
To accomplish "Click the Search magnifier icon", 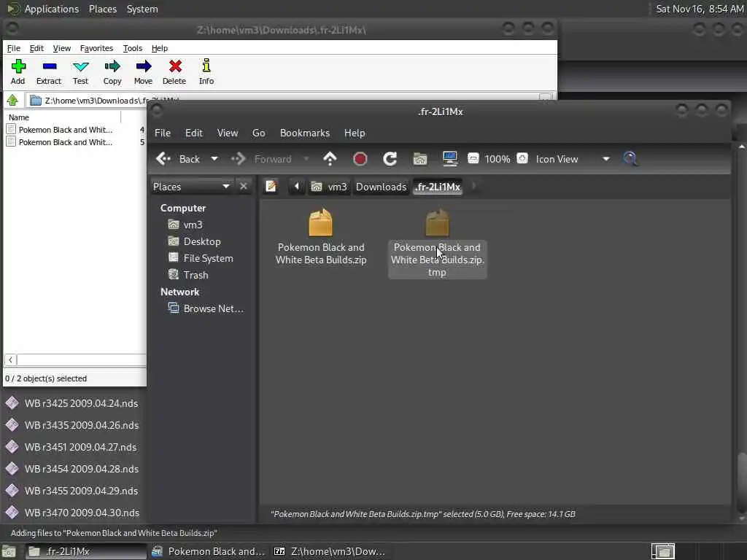I will click(x=630, y=158).
